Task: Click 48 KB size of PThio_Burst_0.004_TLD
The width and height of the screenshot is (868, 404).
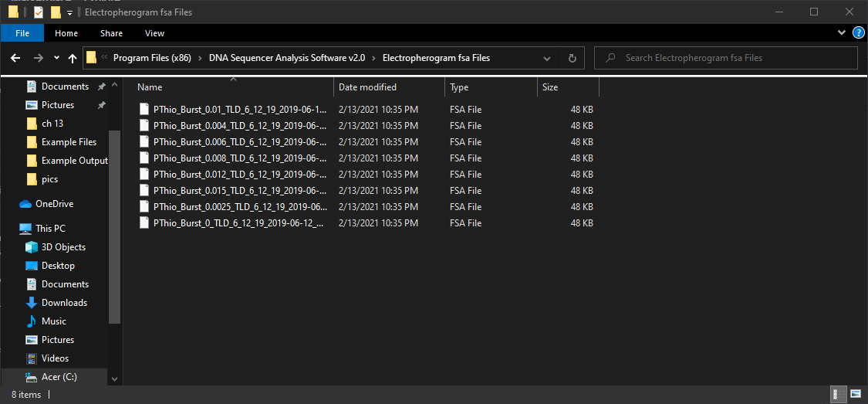Action: point(582,126)
